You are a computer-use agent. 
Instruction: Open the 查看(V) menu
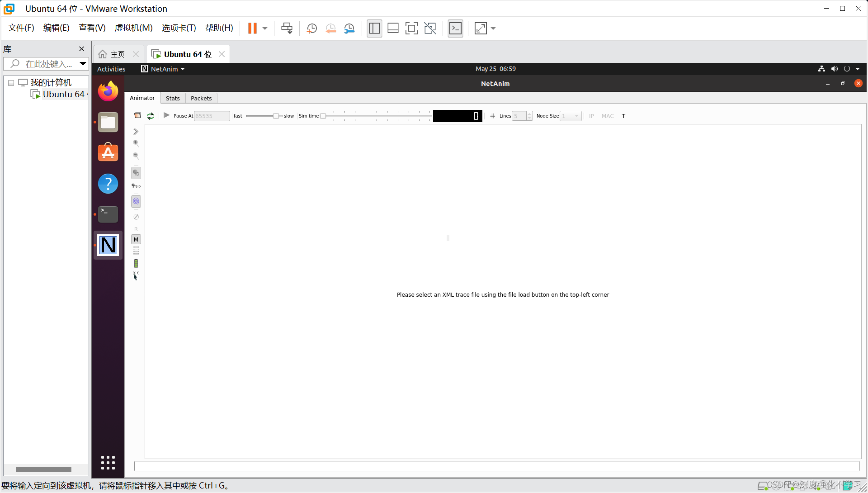point(92,28)
